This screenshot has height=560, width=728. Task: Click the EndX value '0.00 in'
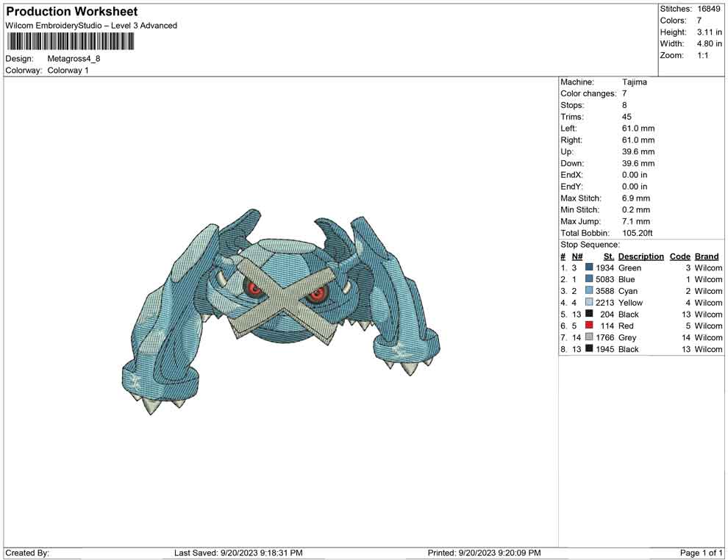pyautogui.click(x=635, y=174)
